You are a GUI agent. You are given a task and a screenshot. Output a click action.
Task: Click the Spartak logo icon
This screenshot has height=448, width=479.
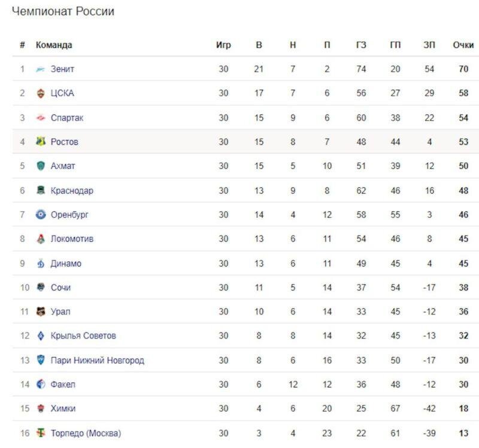(x=41, y=117)
